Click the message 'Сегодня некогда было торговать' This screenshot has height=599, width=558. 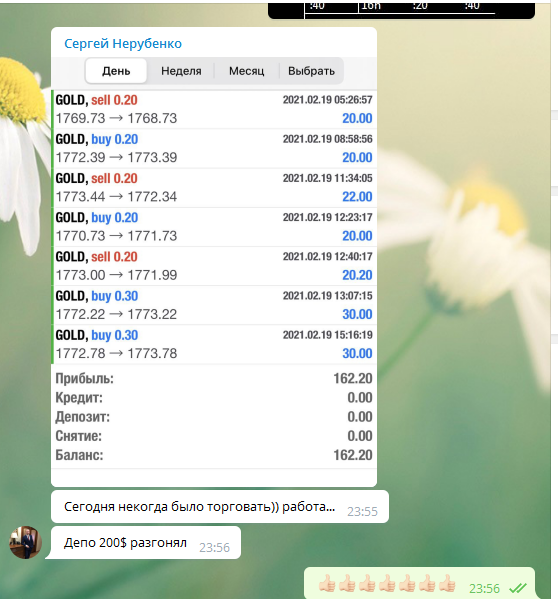199,507
